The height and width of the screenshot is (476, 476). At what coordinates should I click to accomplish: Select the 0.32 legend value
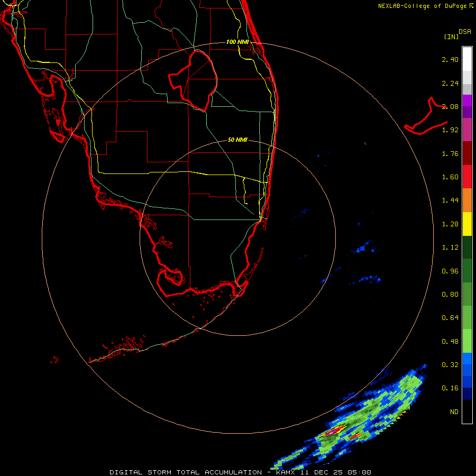pos(450,365)
